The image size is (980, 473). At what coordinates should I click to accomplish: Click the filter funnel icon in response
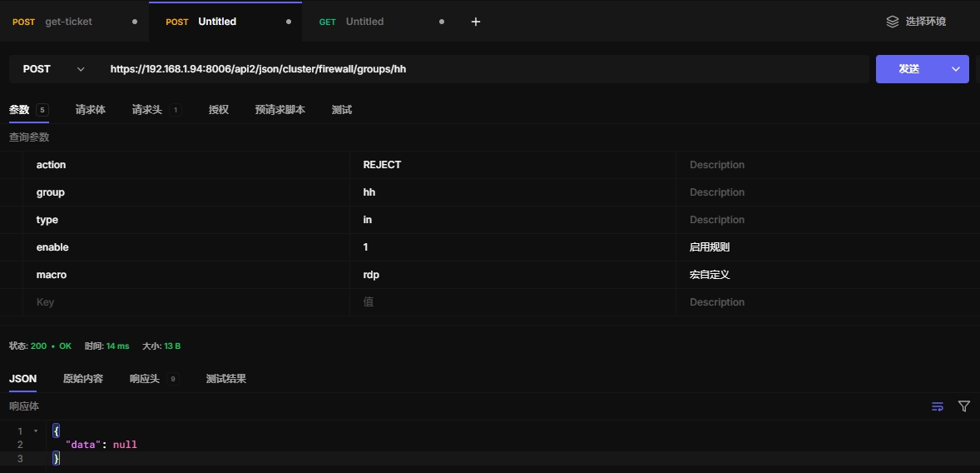tap(964, 406)
